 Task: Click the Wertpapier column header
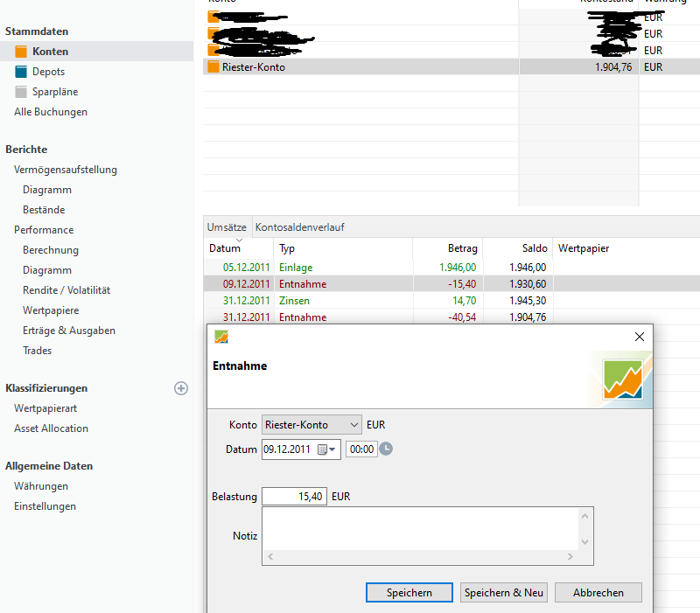pyautogui.click(x=584, y=248)
